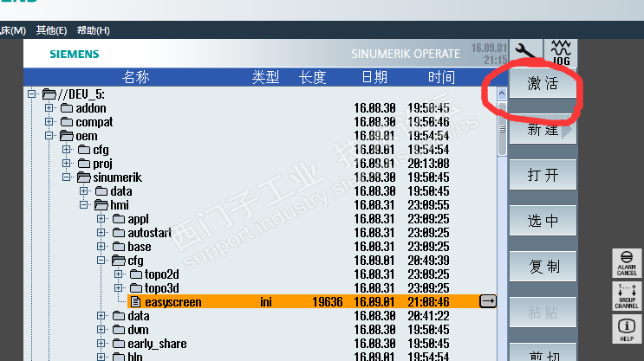Click the sinumerik open folder icon
This screenshot has height=361, width=644.
coord(84,177)
